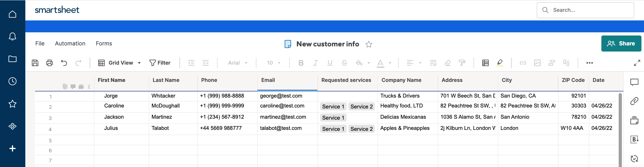The height and width of the screenshot is (167, 644).
Task: Click the vertical scrollbar
Action: [x=620, y=130]
